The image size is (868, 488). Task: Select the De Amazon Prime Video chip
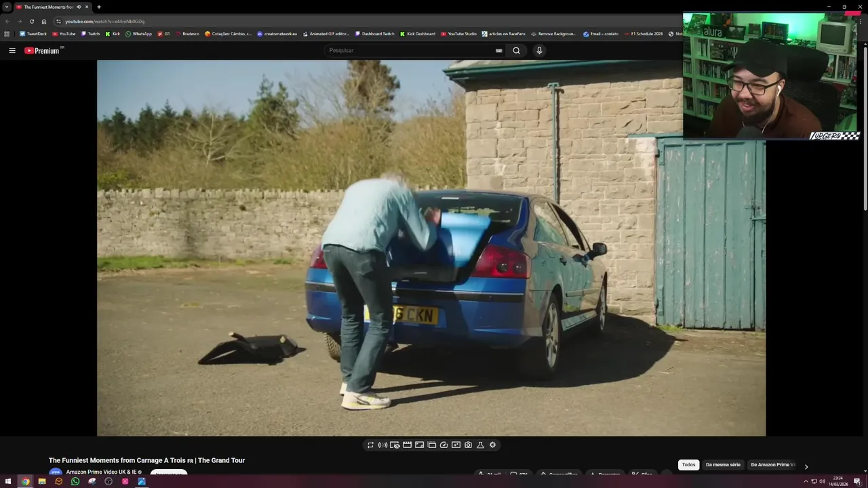772,465
